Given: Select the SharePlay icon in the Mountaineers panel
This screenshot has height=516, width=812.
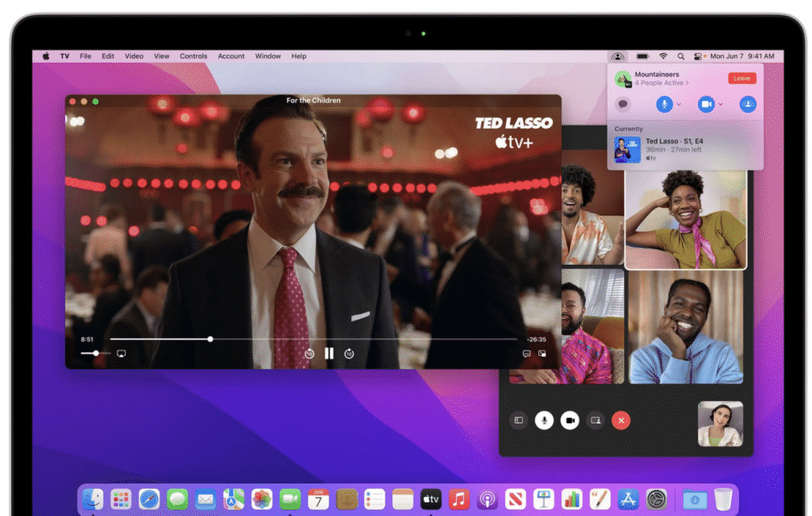Looking at the screenshot, I should [x=748, y=104].
